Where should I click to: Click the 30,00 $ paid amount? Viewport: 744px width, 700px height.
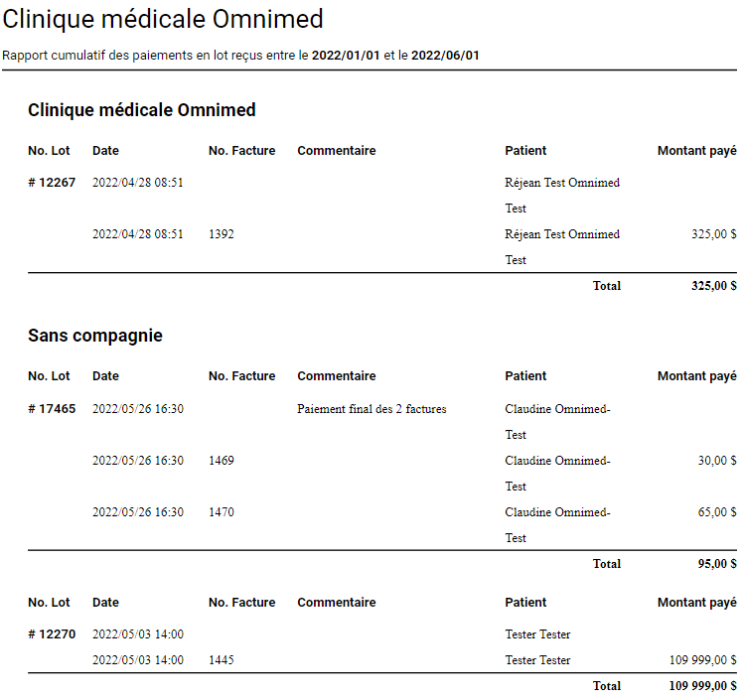(x=716, y=461)
